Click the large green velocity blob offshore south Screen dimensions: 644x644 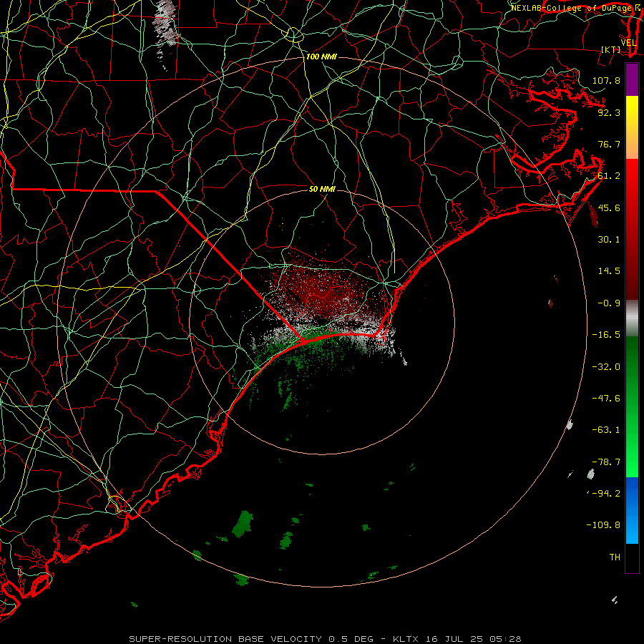[x=243, y=524]
